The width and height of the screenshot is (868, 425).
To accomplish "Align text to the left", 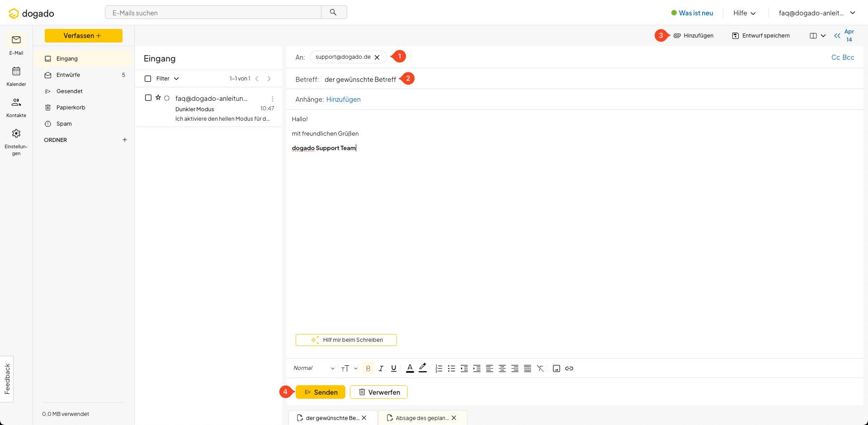I will click(489, 368).
